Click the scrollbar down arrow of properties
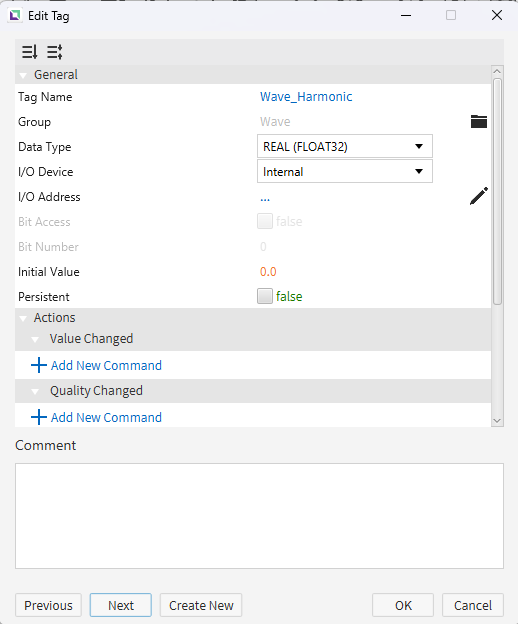518x624 pixels. [497, 421]
